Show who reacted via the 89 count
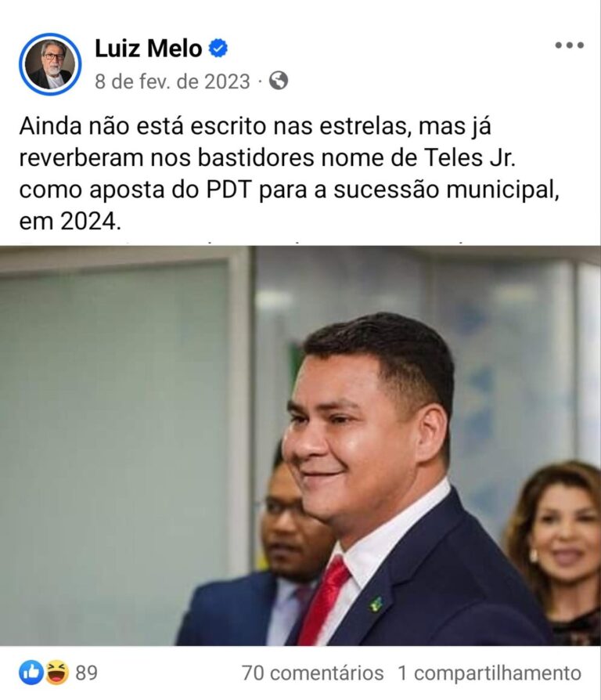 (87, 673)
